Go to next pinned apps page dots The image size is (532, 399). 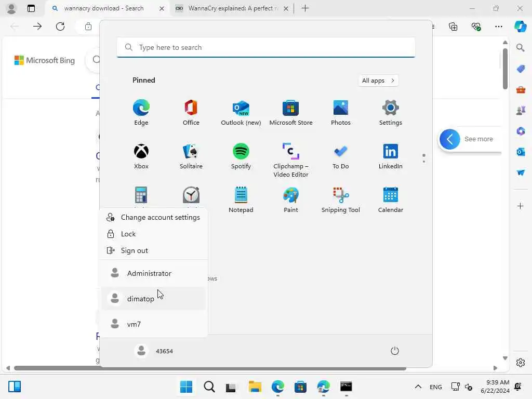point(424,162)
